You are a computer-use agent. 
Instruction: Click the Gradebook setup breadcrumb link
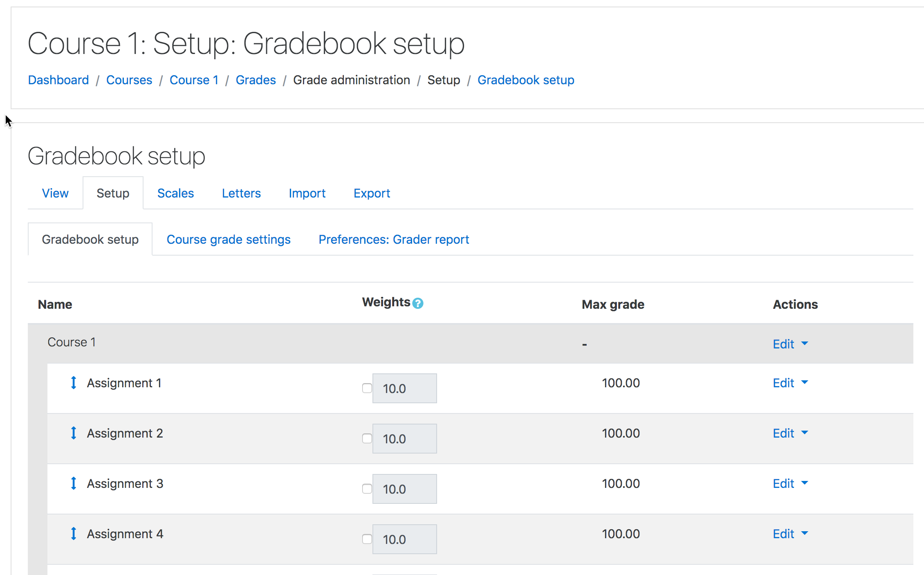point(526,80)
